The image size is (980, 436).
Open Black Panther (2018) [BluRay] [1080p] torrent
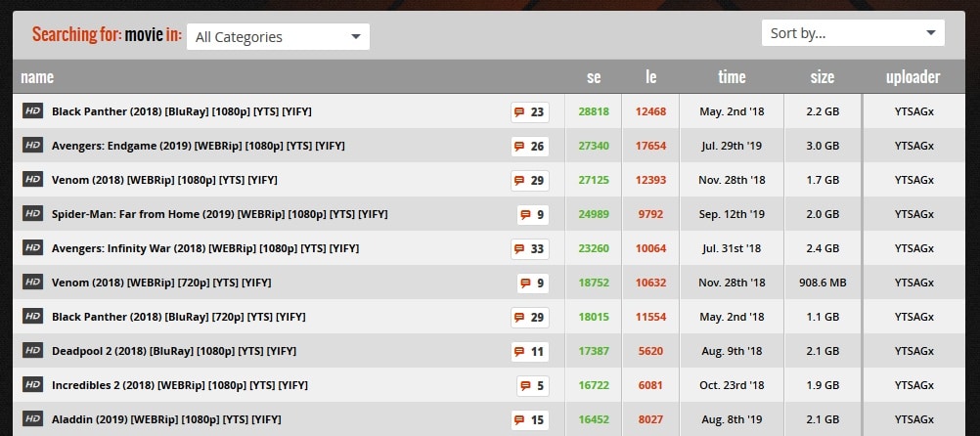[181, 111]
